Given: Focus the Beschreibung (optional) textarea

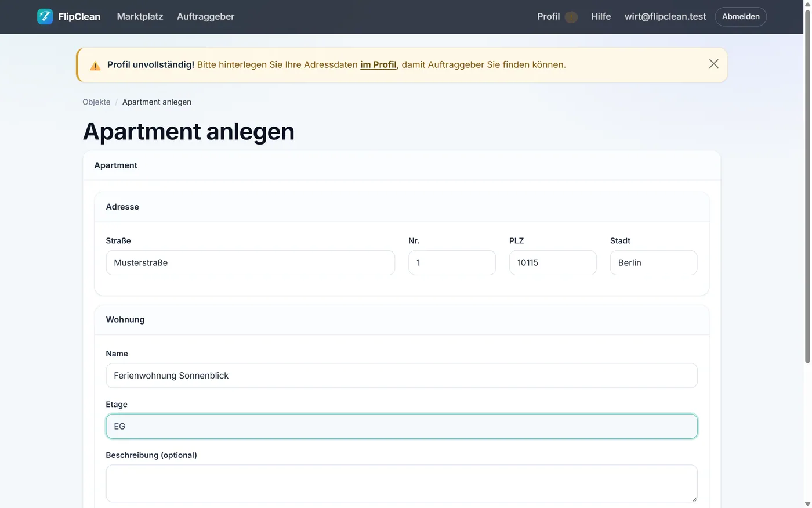Looking at the screenshot, I should point(401,483).
